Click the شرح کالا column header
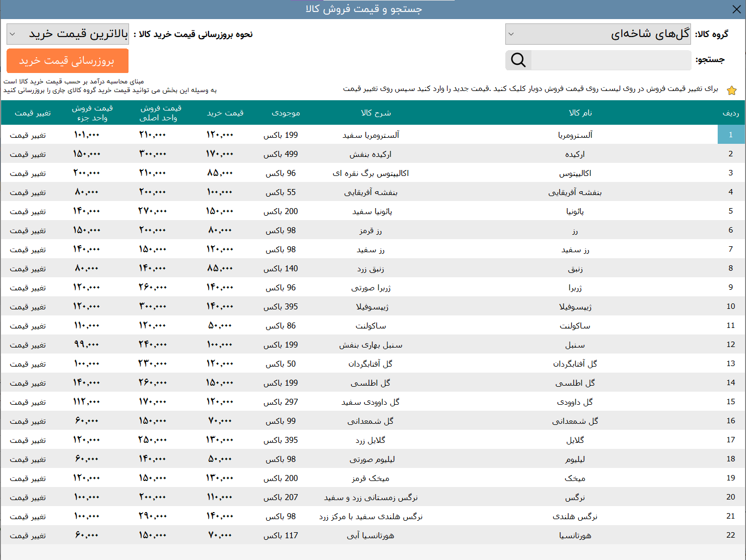Screen dimensions: 746x560 [376, 113]
